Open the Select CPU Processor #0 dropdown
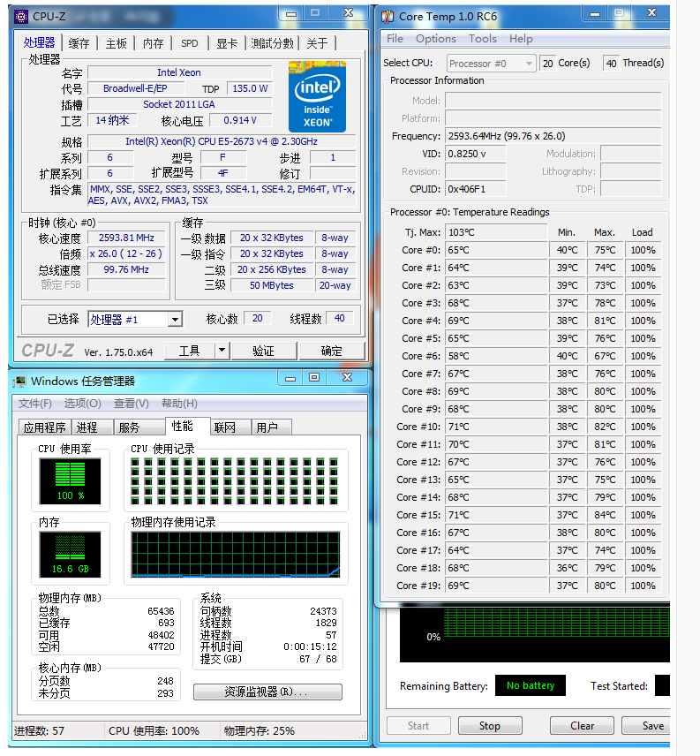700x756 pixels. [x=492, y=64]
